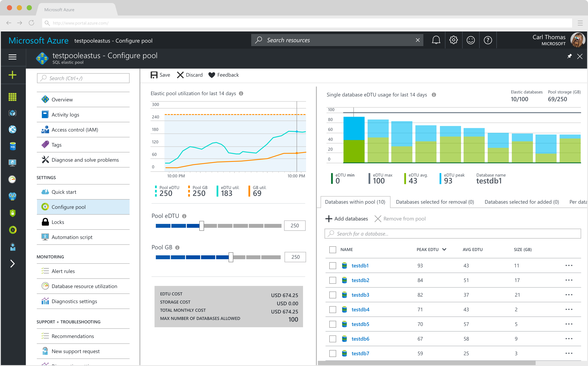Check the testdb6 row checkbox
The width and height of the screenshot is (588, 366).
(x=333, y=339)
